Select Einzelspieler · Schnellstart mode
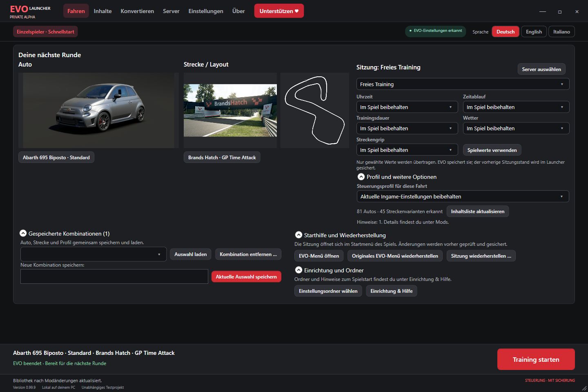This screenshot has width=588, height=392. pyautogui.click(x=45, y=32)
